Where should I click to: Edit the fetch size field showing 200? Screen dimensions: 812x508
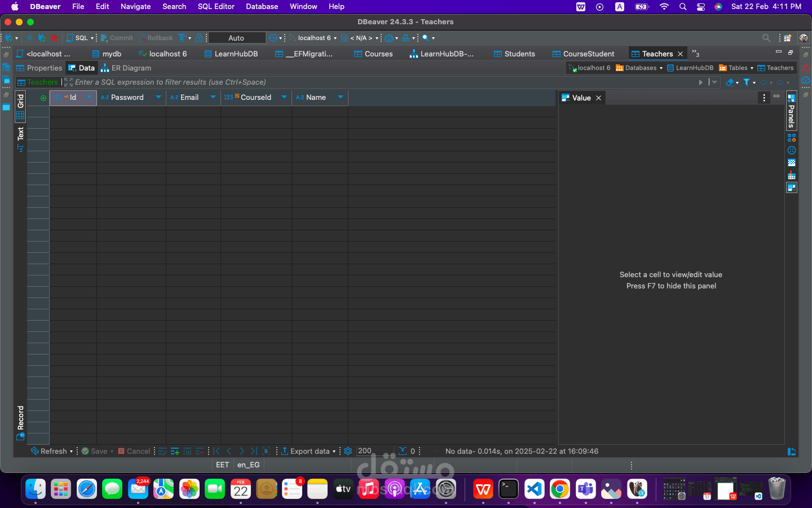pyautogui.click(x=373, y=451)
